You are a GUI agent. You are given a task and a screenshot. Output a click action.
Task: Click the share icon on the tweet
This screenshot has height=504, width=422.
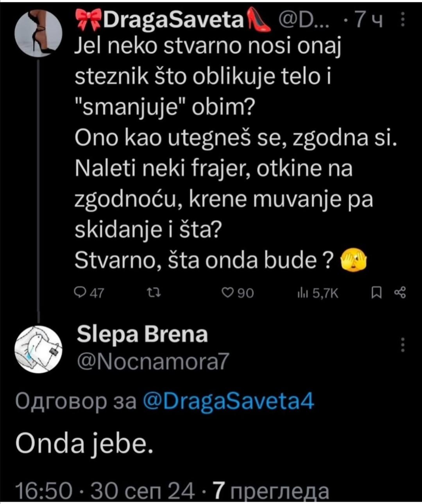(401, 293)
